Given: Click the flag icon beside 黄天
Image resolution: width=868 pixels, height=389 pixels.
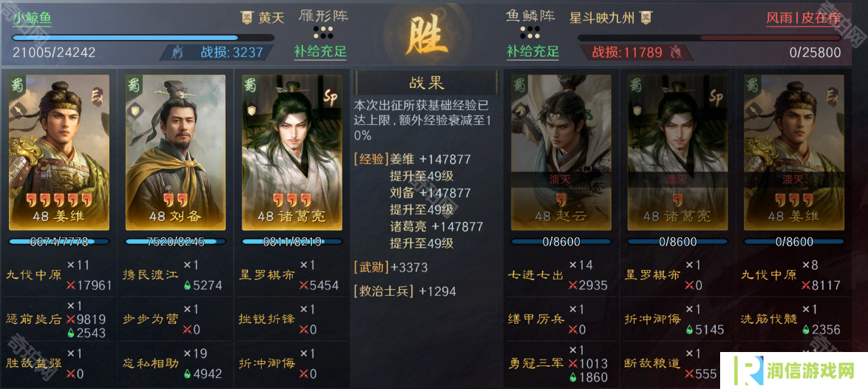Looking at the screenshot, I should point(246,18).
